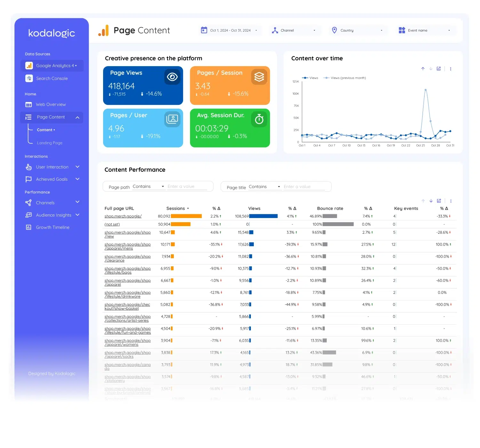Click the Page path value input field
480x448 pixels.
point(187,186)
